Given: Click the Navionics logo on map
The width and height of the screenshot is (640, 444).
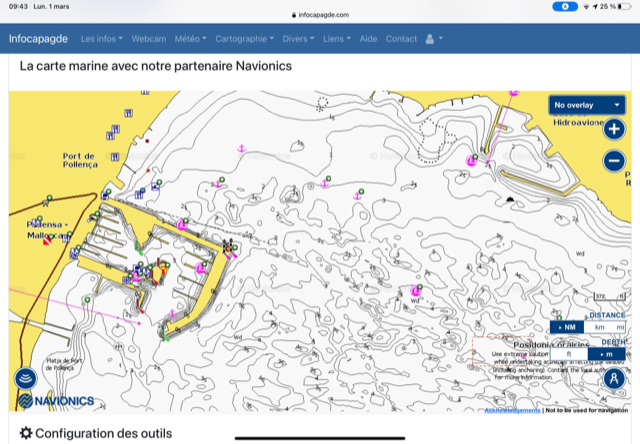Looking at the screenshot, I should click(56, 401).
